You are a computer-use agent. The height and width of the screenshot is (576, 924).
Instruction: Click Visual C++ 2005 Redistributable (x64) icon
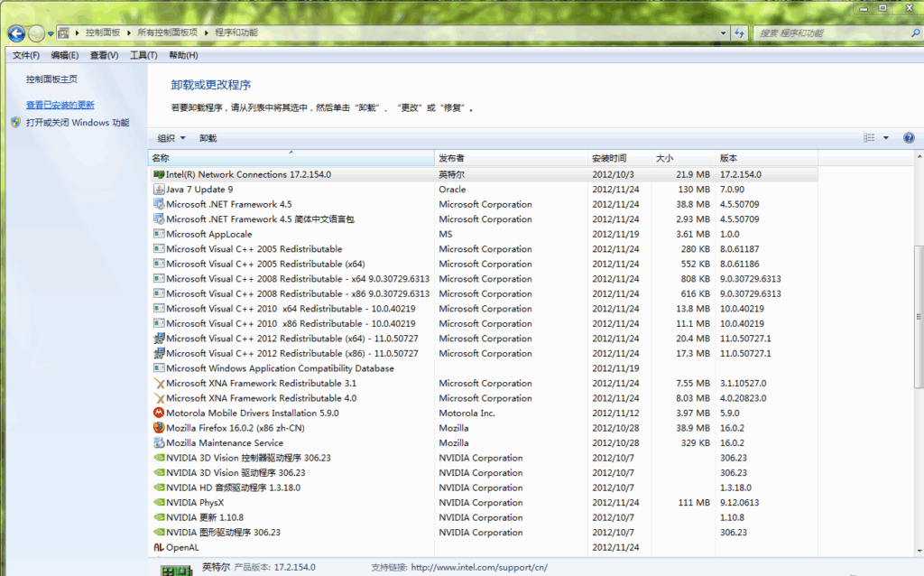[159, 264]
